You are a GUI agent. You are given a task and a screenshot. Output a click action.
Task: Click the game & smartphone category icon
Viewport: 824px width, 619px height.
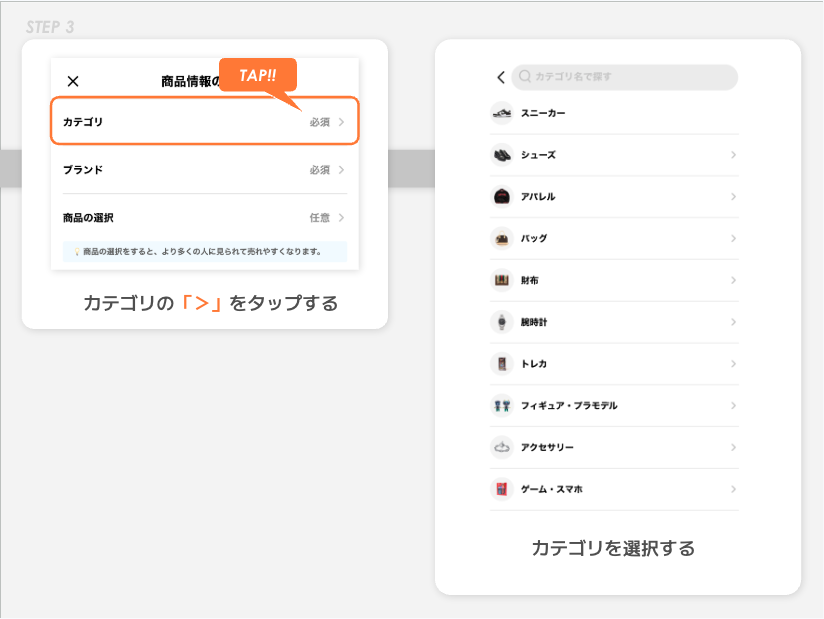[x=501, y=489]
